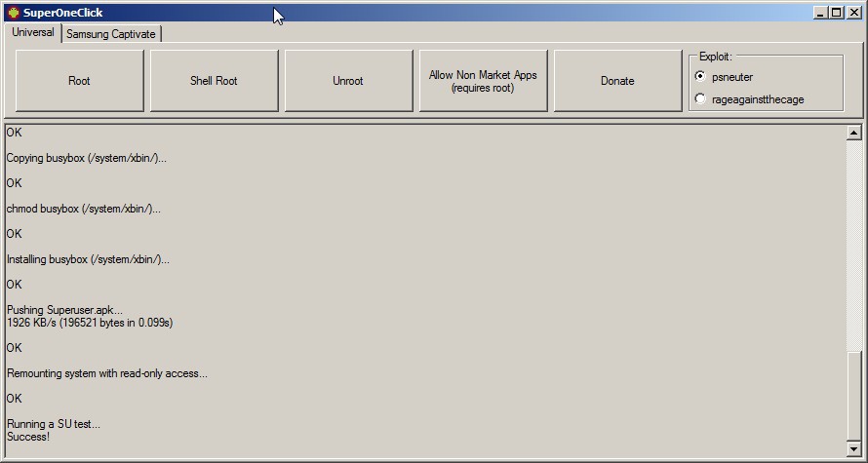Minimize the SuperOneClick window
868x463 pixels.
(820, 12)
